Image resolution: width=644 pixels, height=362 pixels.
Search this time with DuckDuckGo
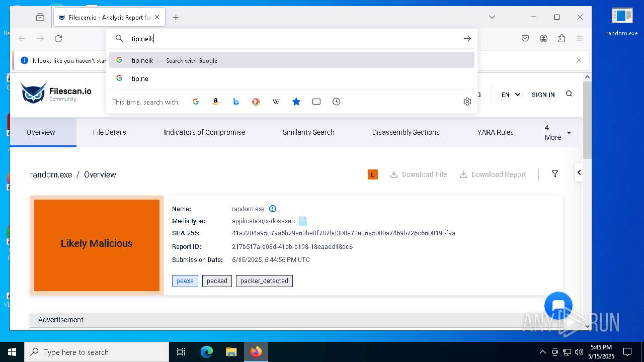pos(256,102)
